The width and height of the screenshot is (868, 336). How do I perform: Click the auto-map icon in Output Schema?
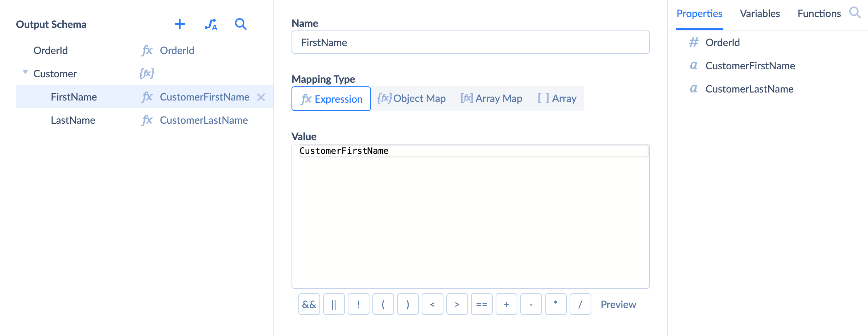[x=211, y=25]
